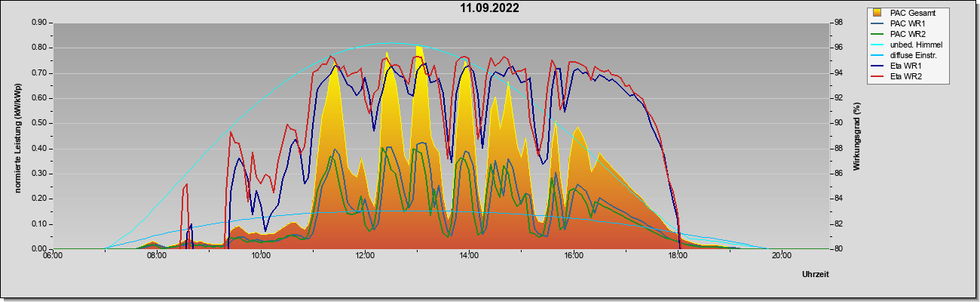980x302 pixels.
Task: Click the 12:00 time axis tick
Action: point(365,255)
